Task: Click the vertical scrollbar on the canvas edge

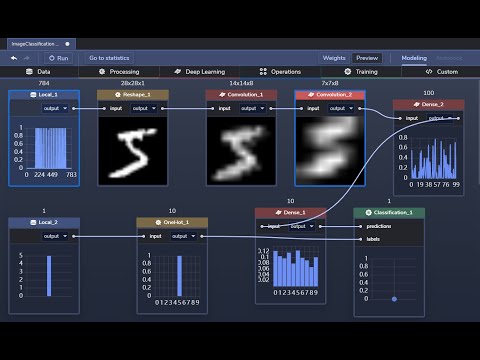Action: 479,132
